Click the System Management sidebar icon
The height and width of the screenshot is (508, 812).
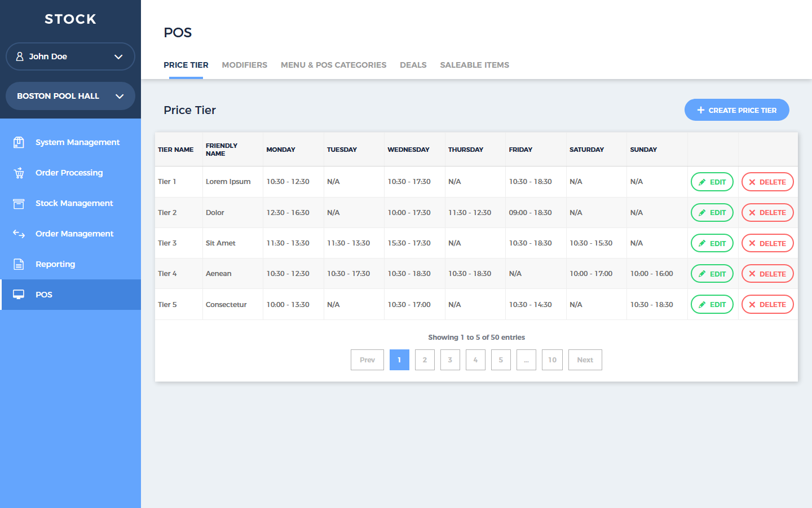(19, 142)
